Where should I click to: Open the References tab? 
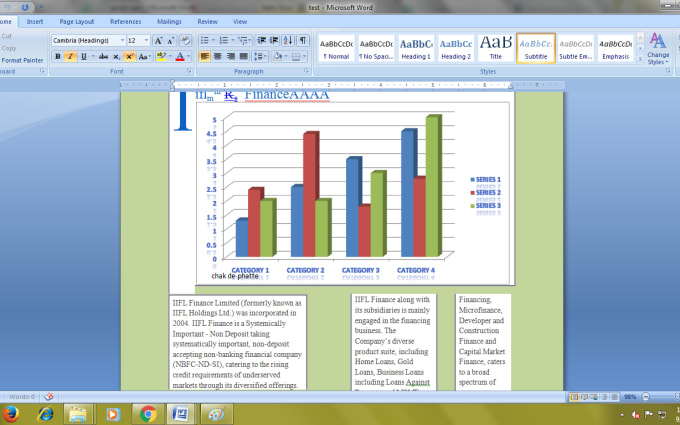pos(125,21)
